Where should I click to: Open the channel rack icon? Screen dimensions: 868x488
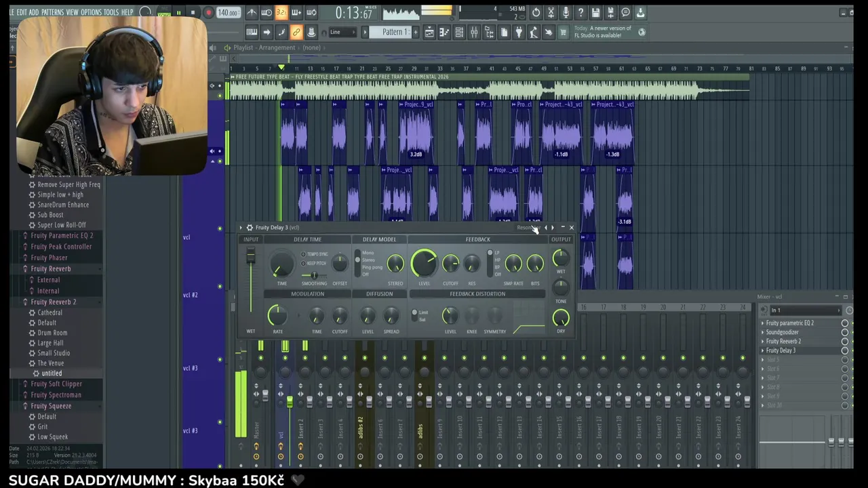(x=459, y=32)
